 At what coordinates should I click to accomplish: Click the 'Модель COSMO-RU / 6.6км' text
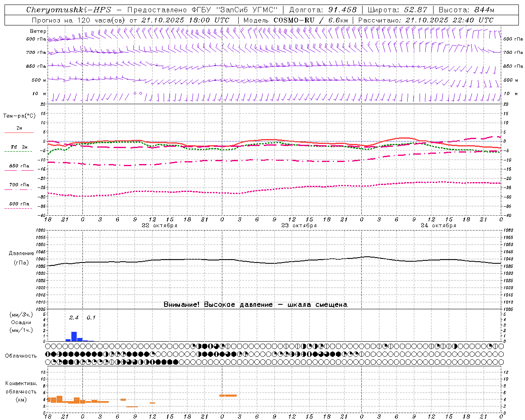296,20
